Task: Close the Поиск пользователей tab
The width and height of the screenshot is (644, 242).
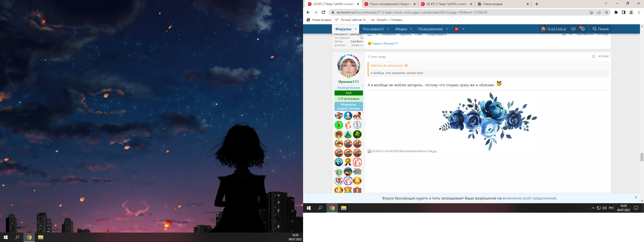Action: [415, 4]
